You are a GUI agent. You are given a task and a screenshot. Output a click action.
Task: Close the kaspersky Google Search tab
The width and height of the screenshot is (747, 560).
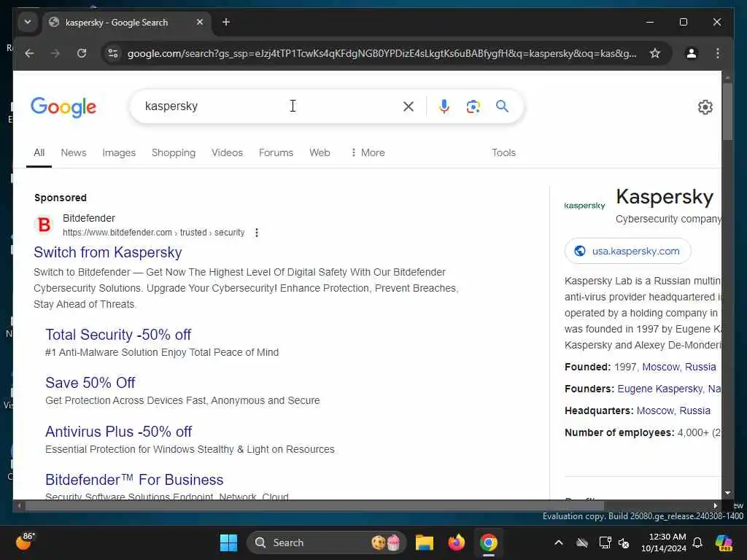point(200,22)
